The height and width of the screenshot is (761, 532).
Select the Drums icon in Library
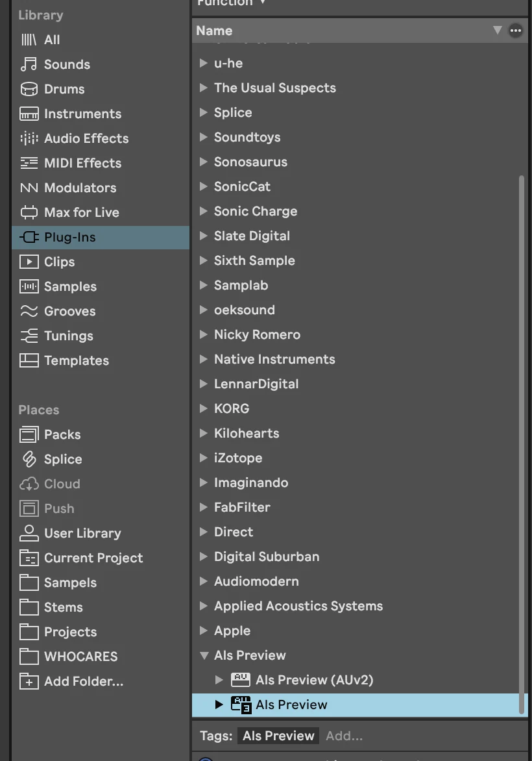pos(29,89)
